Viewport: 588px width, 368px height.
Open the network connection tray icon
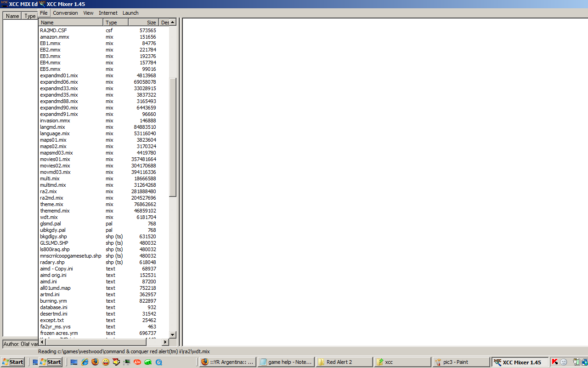coord(584,362)
